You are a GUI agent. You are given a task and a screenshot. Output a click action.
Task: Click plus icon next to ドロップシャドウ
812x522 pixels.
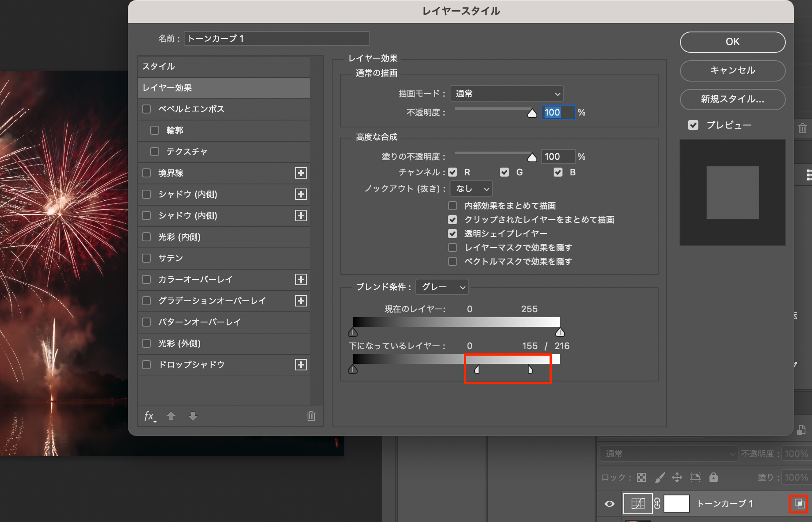coord(301,365)
